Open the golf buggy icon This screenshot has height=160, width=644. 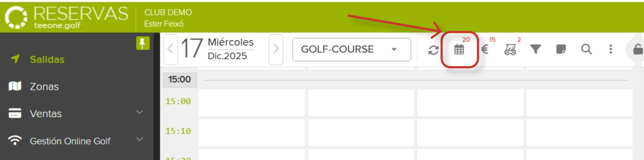pos(510,50)
